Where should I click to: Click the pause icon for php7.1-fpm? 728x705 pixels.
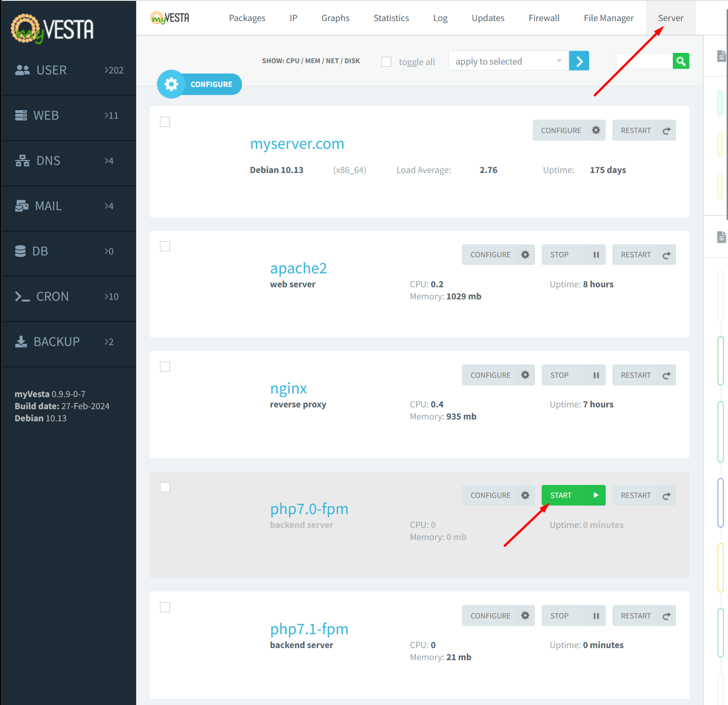596,616
